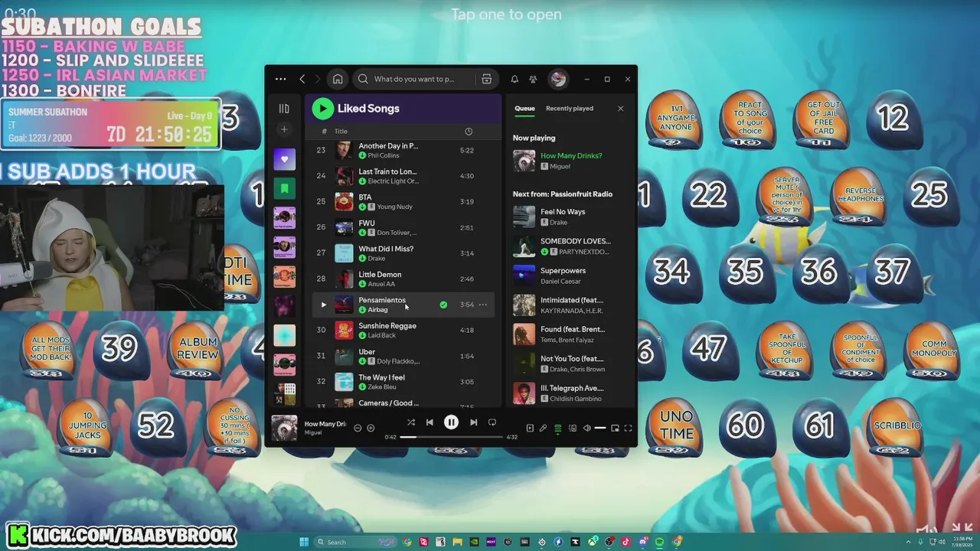980x551 pixels.
Task: Select the Last Train to London track
Action: pos(403,176)
